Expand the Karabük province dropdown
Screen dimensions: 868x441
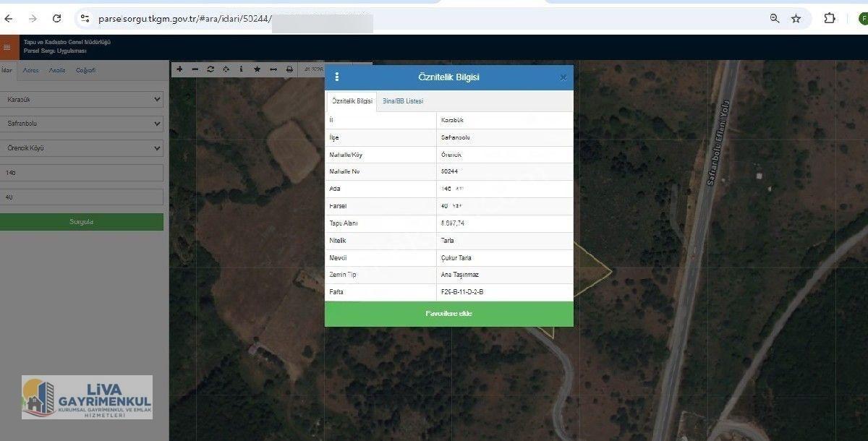point(82,99)
